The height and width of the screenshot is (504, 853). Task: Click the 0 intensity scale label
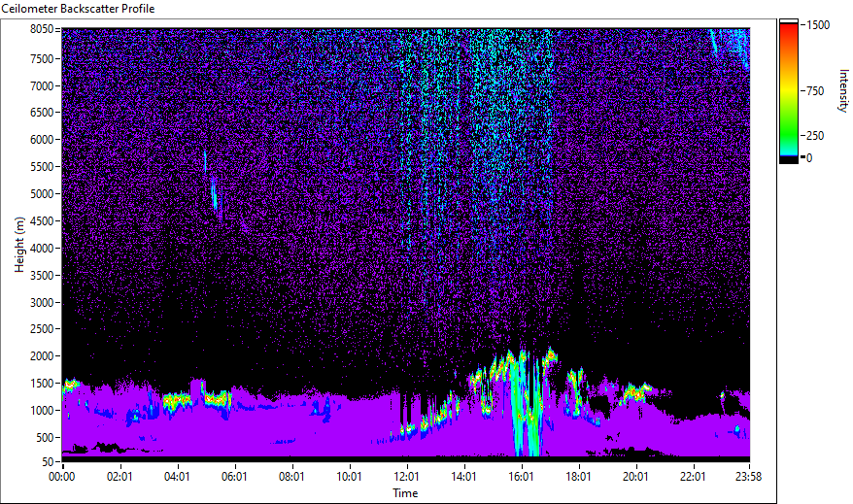click(809, 158)
